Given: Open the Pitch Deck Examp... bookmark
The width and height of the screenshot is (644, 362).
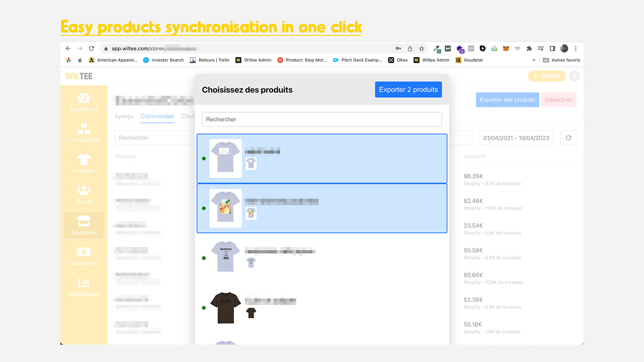Looking at the screenshot, I should [x=357, y=60].
